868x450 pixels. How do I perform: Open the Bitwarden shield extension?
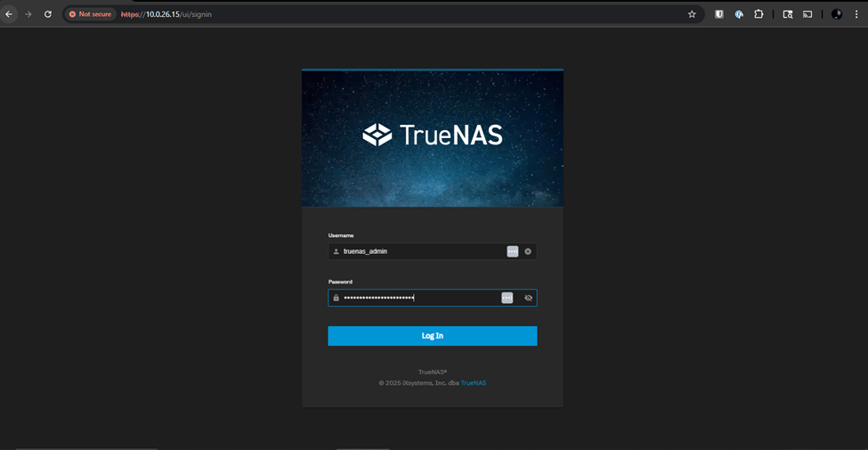[x=718, y=14]
